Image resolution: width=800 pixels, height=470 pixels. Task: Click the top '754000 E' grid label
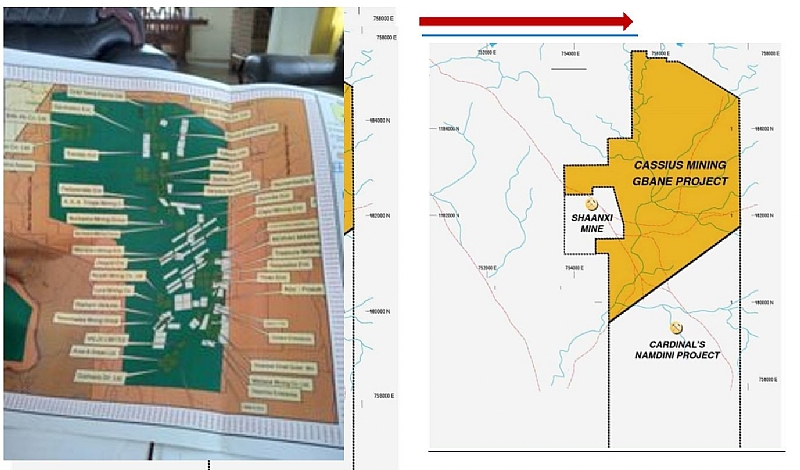pyautogui.click(x=569, y=53)
